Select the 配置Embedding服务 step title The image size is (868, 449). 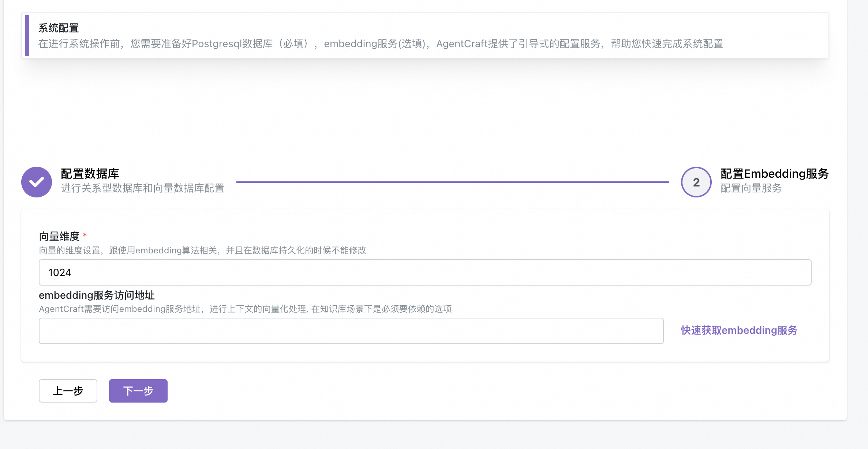coord(774,174)
